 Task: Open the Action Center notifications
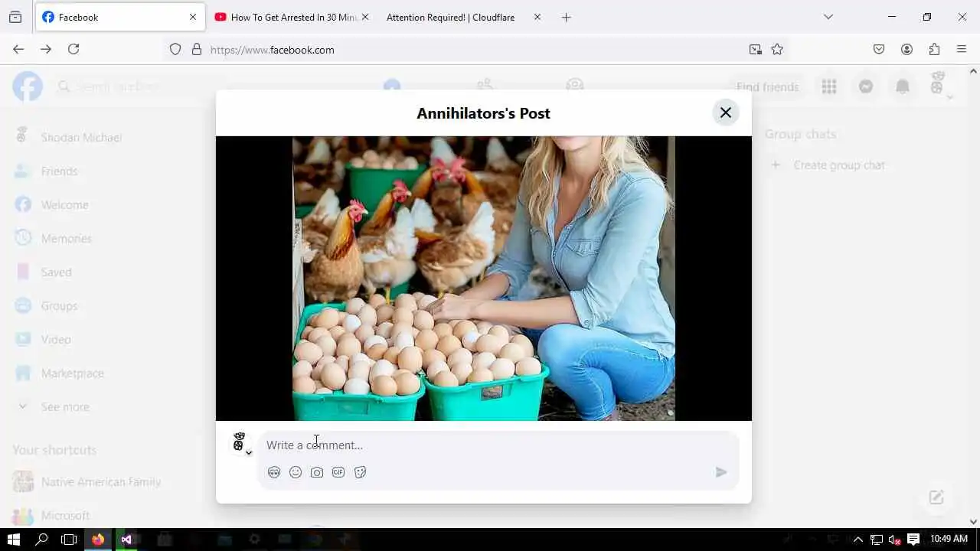point(913,540)
